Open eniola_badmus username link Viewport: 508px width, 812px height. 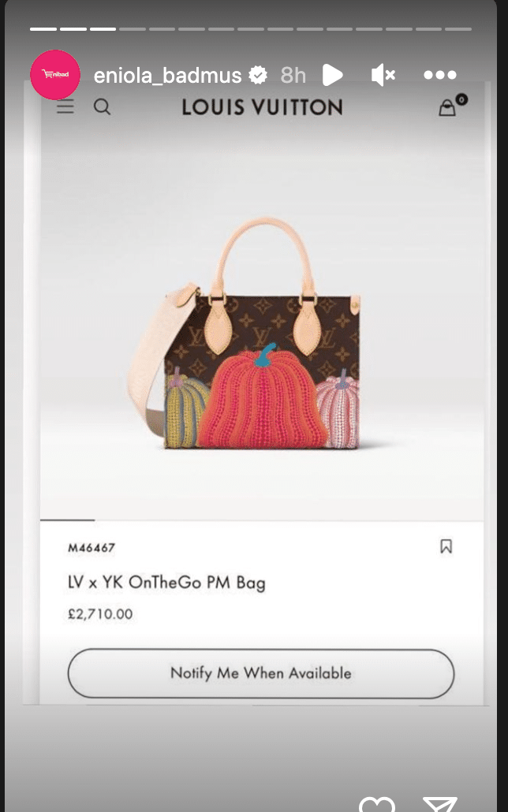[x=167, y=76]
